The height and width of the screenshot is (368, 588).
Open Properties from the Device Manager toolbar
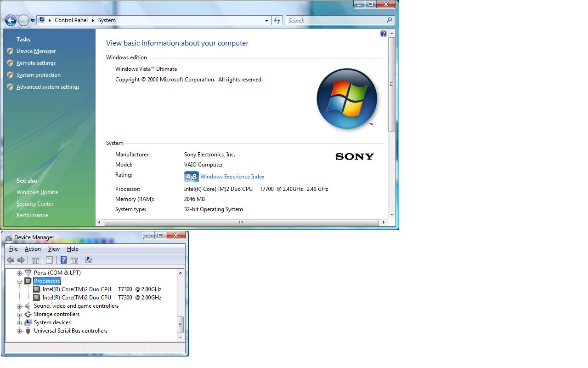pyautogui.click(x=49, y=260)
